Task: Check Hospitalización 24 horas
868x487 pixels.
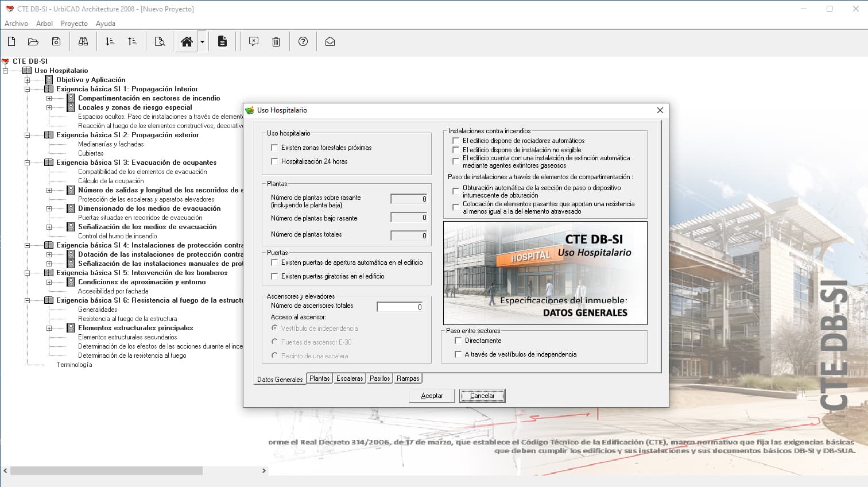Action: (274, 161)
